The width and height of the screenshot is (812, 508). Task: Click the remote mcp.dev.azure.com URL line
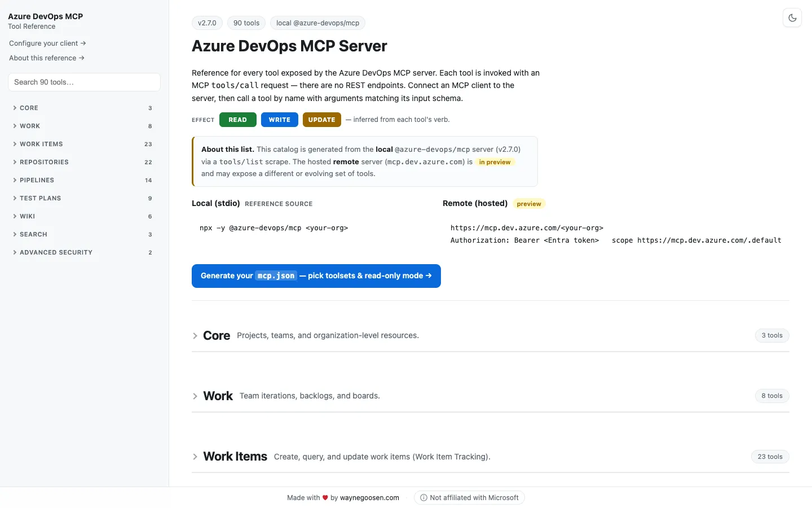coord(527,228)
